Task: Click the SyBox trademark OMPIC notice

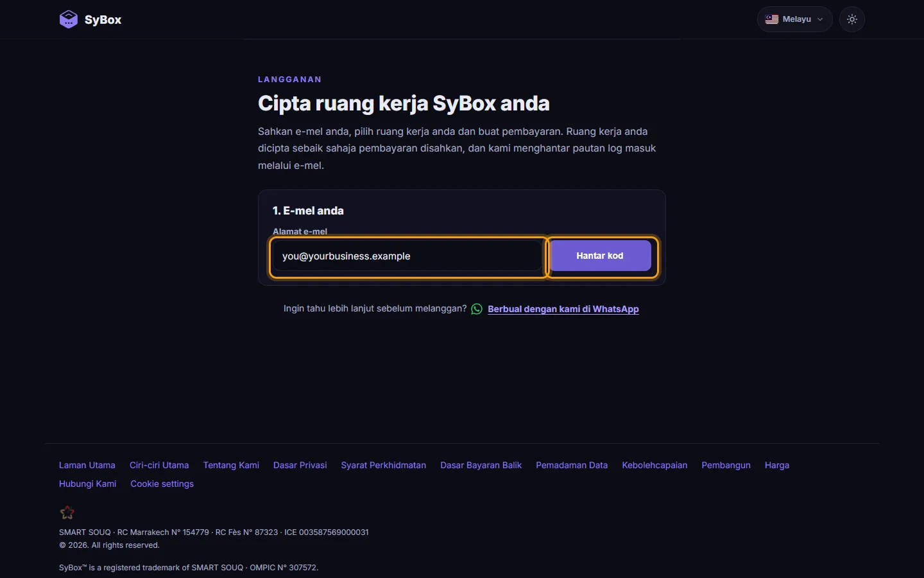Action: pos(189,568)
